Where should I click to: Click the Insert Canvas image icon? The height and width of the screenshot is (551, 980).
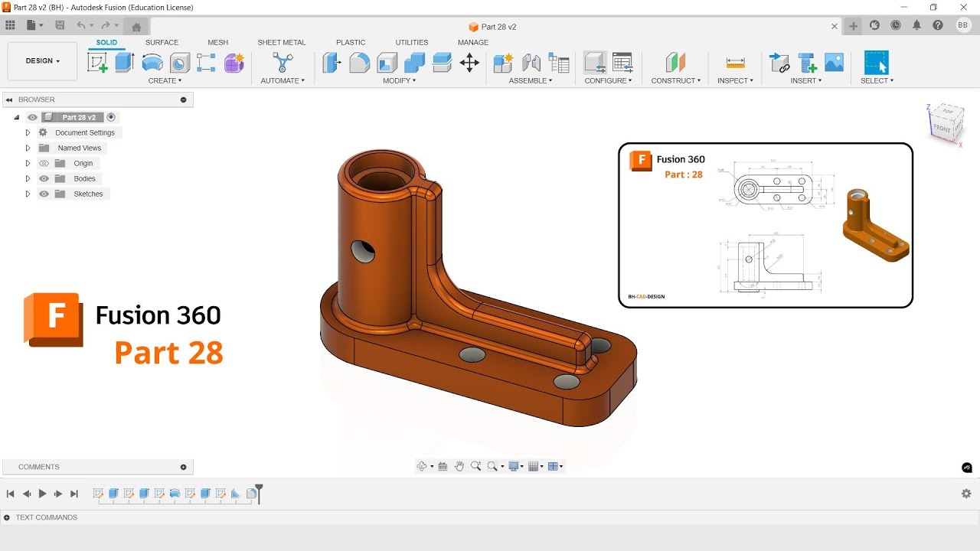tap(834, 63)
